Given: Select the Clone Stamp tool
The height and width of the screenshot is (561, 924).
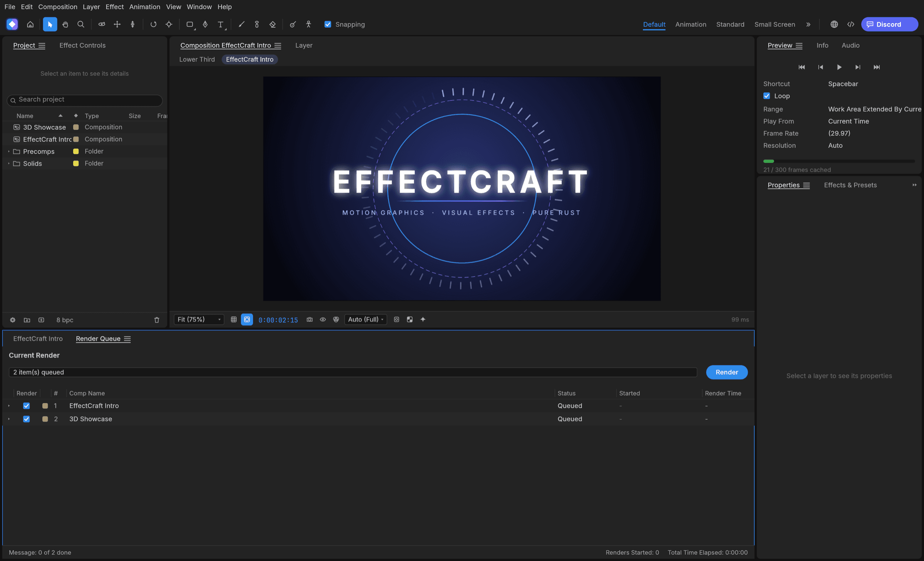Looking at the screenshot, I should click(257, 24).
